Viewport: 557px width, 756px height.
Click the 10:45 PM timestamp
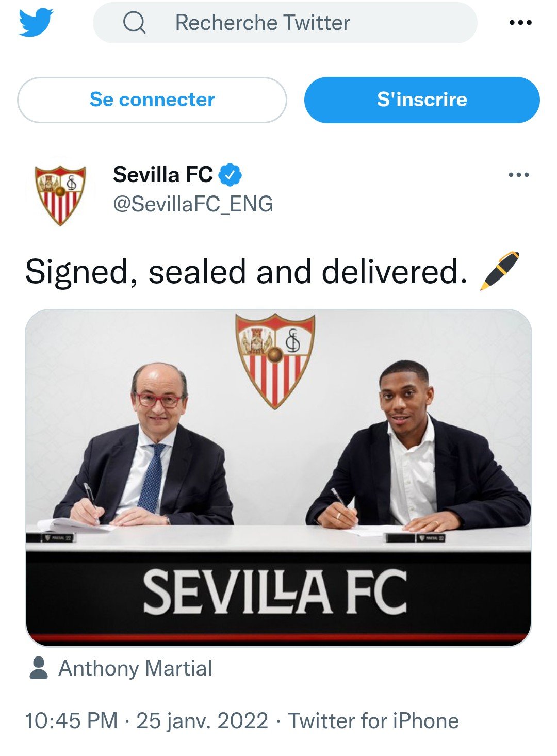[71, 720]
